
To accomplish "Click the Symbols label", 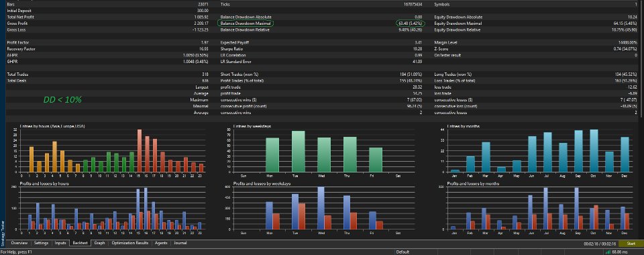I will (441, 5).
